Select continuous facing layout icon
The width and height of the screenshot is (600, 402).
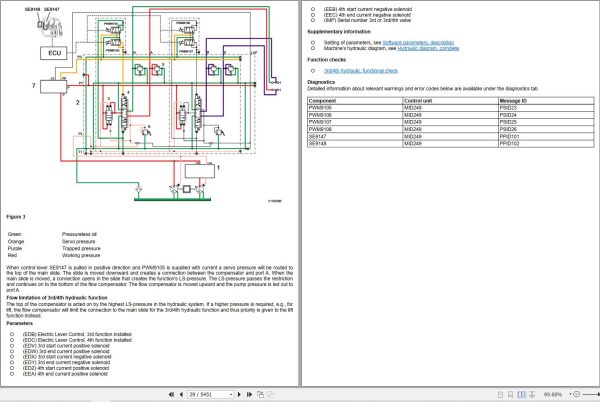point(532,394)
